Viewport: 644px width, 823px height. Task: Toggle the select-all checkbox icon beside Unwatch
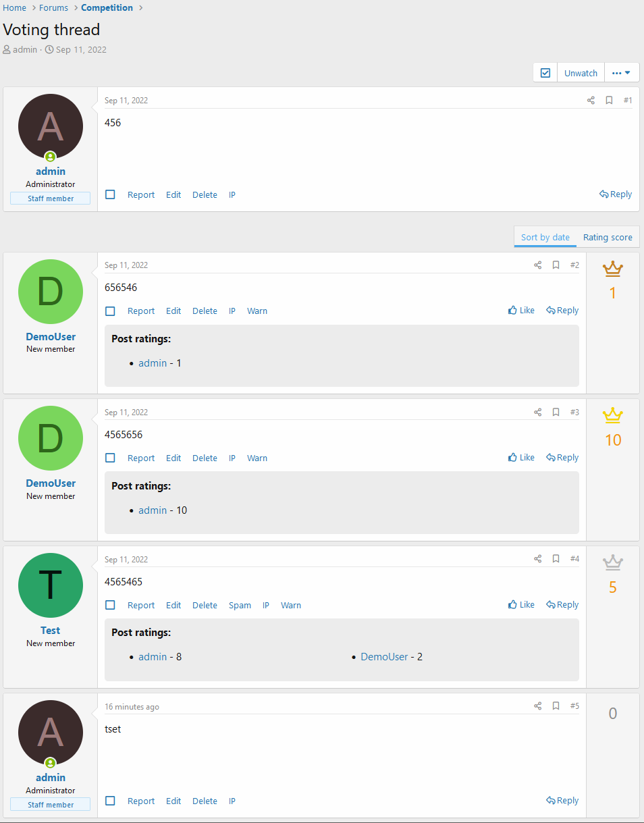(545, 73)
